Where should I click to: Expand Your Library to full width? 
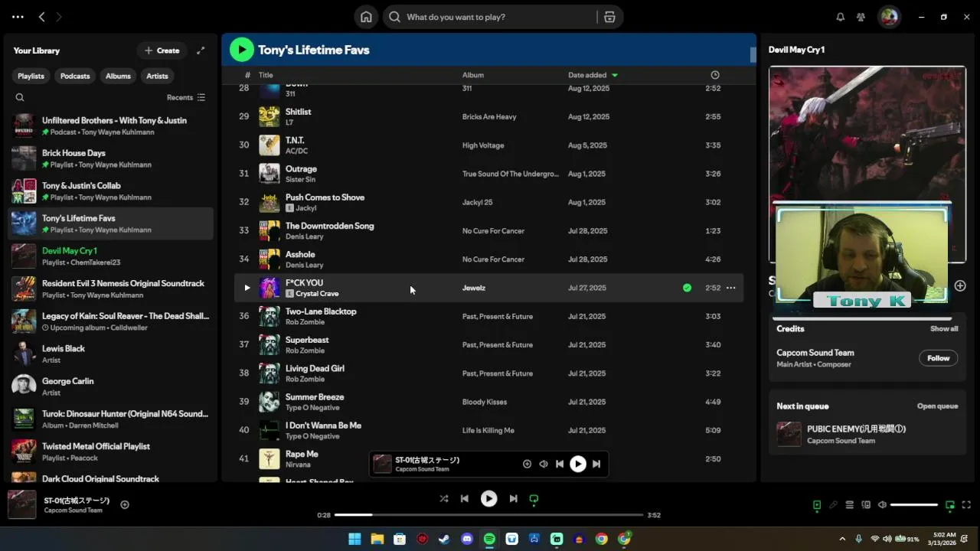point(201,51)
